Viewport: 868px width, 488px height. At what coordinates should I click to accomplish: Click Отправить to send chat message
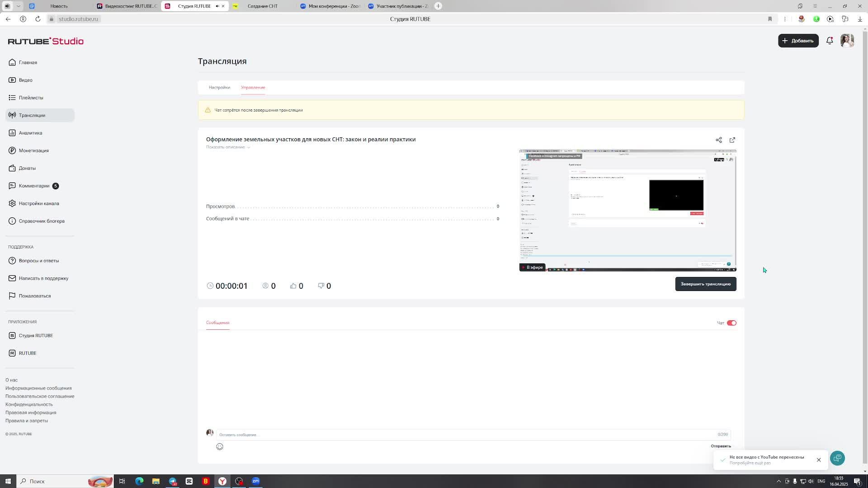[721, 446]
